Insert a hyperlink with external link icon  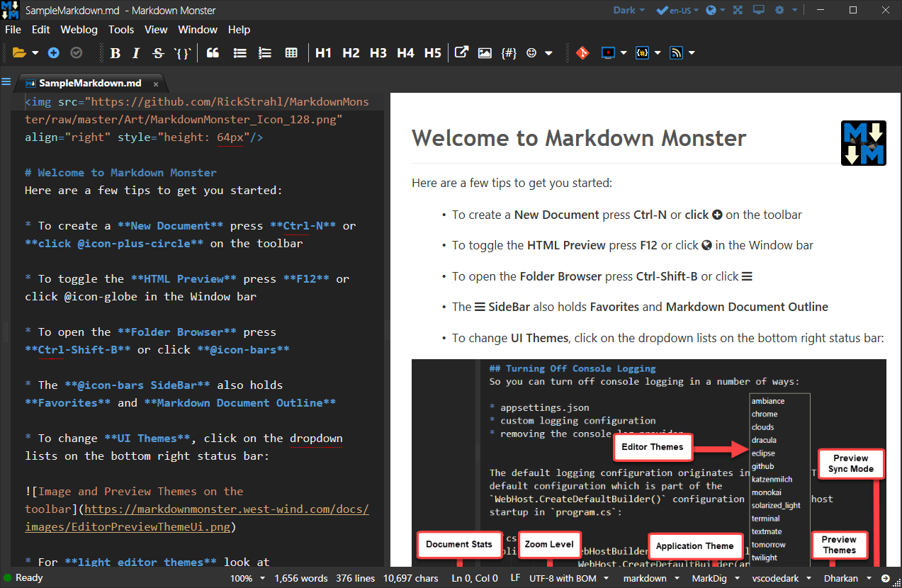pos(462,52)
